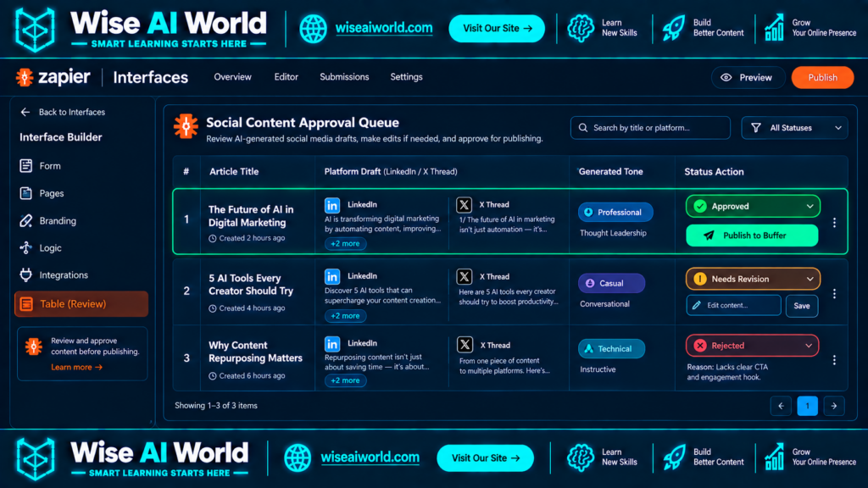This screenshot has height=488, width=868.
Task: Switch to the Settings tab
Action: tap(406, 77)
